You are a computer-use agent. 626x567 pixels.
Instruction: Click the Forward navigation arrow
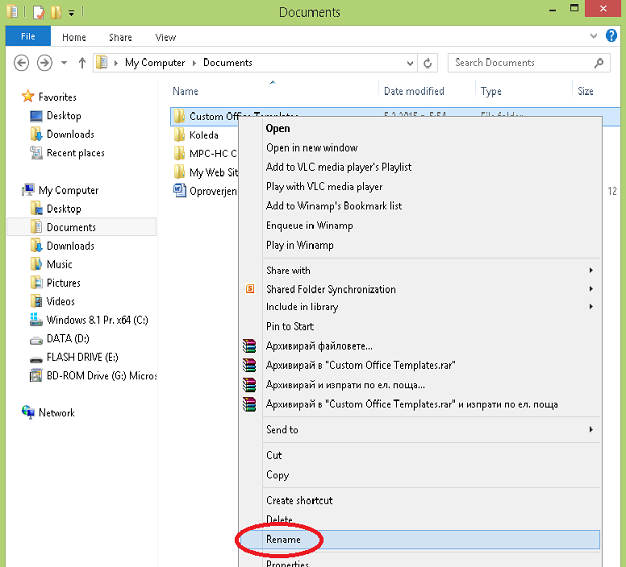44,63
